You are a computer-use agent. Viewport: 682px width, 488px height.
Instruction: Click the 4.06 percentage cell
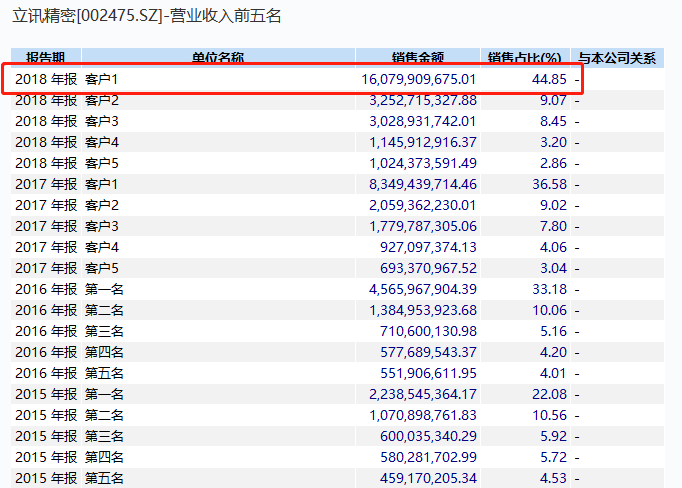click(x=553, y=247)
